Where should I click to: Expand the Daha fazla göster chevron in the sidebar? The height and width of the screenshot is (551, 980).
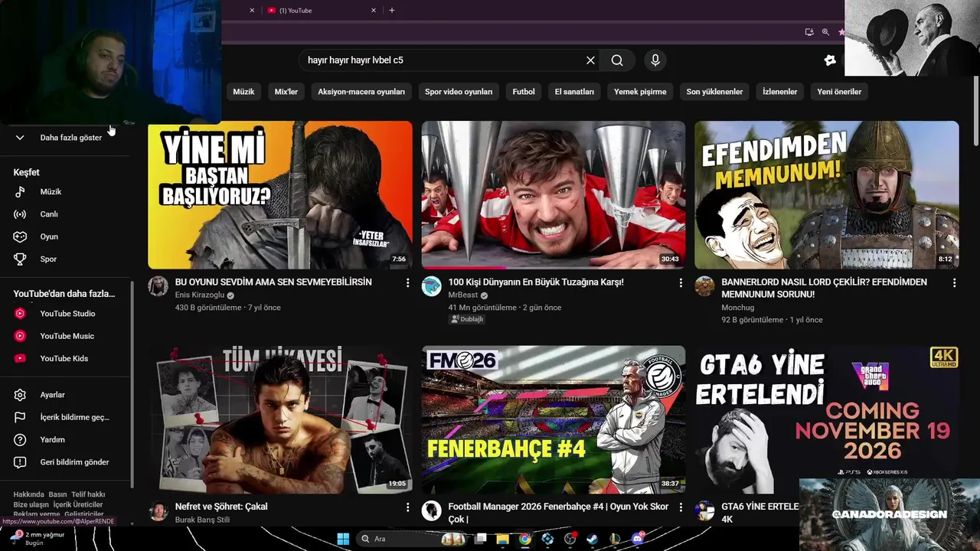[20, 138]
